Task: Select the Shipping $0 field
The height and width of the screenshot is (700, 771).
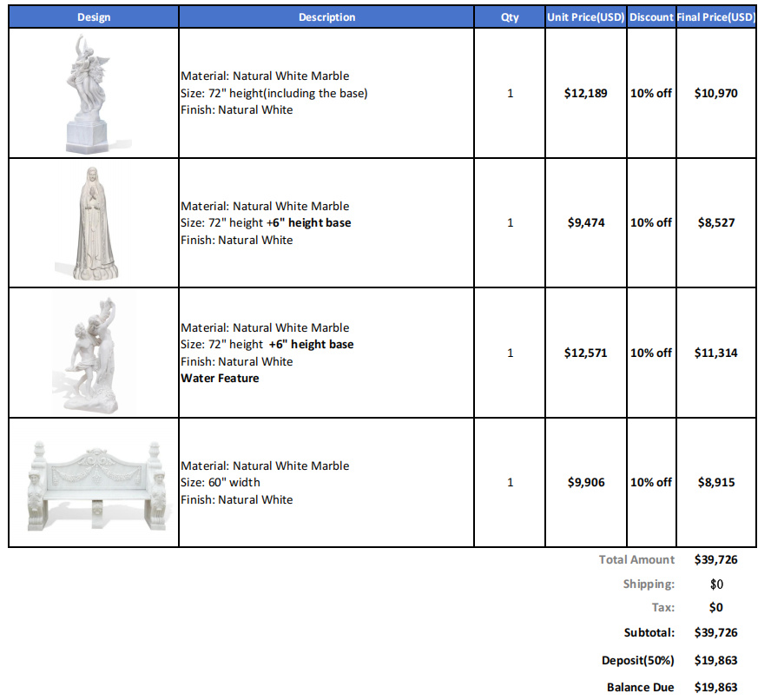Action: click(715, 584)
